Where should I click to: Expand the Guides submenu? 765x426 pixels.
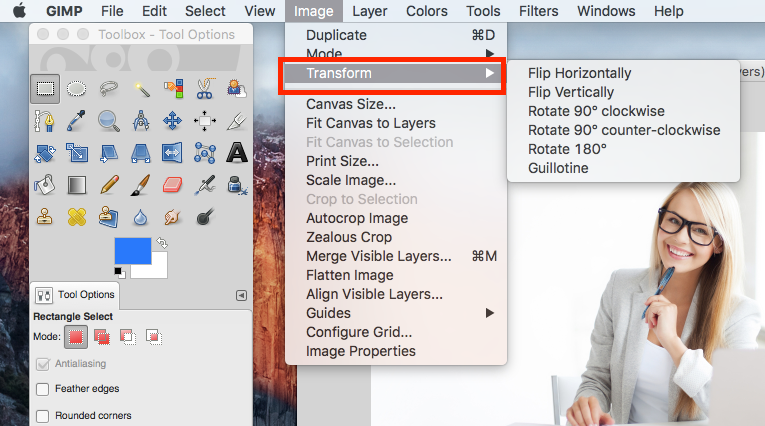pos(396,313)
